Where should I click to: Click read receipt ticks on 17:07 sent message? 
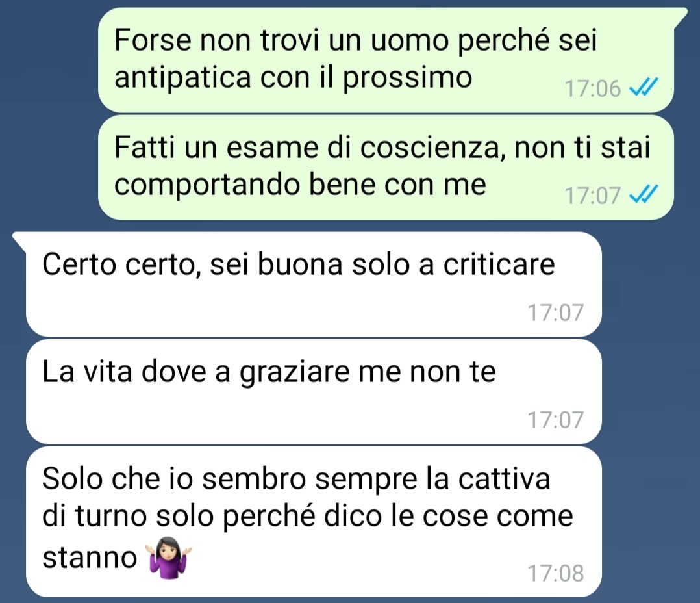pos(644,194)
